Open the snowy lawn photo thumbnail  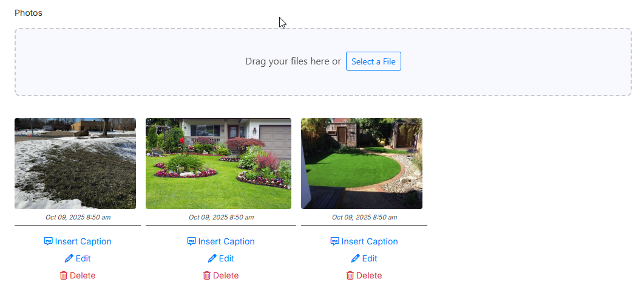(75, 164)
